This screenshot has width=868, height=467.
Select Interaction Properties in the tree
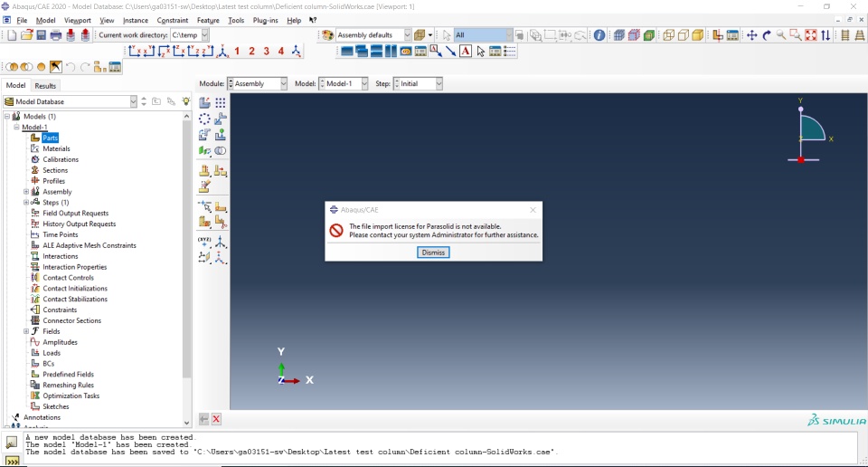point(75,267)
